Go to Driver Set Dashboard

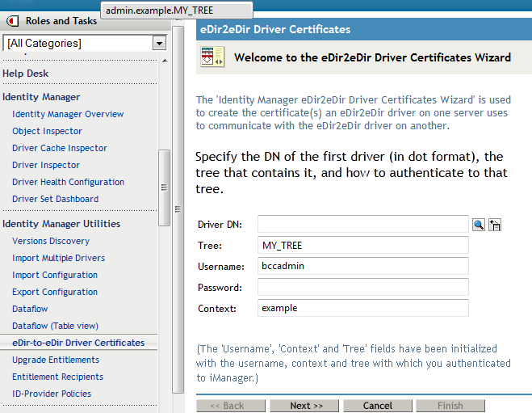tap(55, 199)
